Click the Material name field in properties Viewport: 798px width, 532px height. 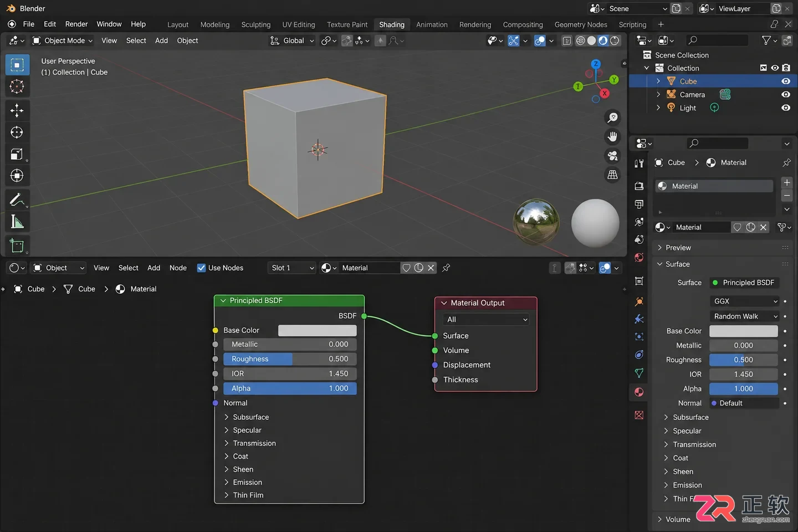pyautogui.click(x=700, y=227)
